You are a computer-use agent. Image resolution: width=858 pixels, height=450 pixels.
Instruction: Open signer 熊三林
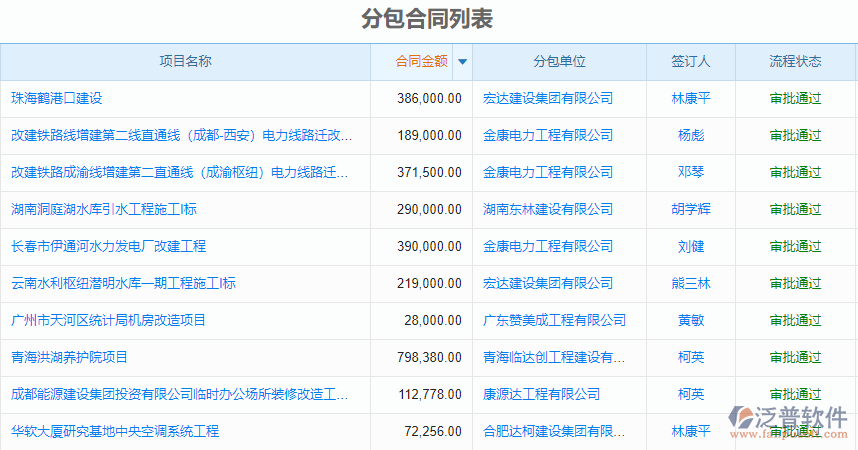[x=691, y=283]
